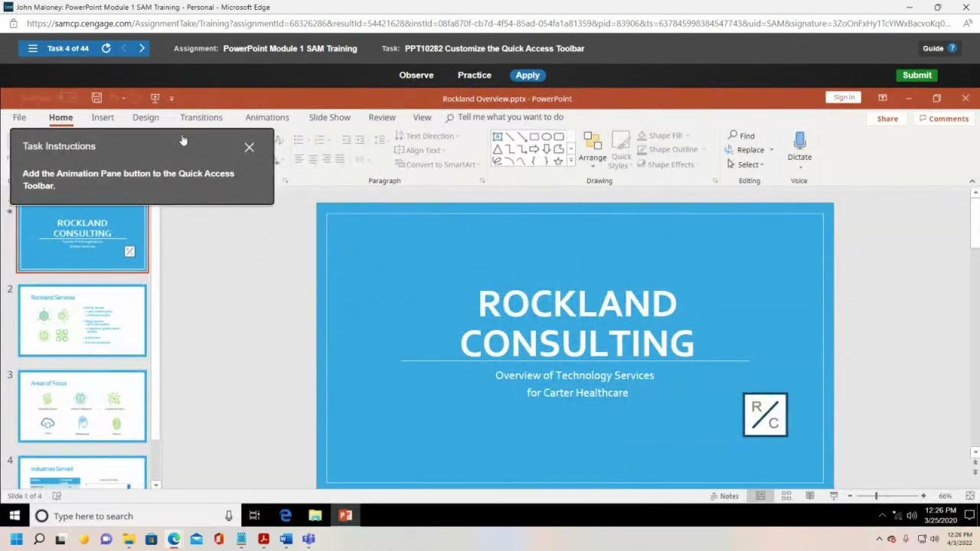Click the Line Spacing icon
The image size is (980, 551).
[380, 140]
